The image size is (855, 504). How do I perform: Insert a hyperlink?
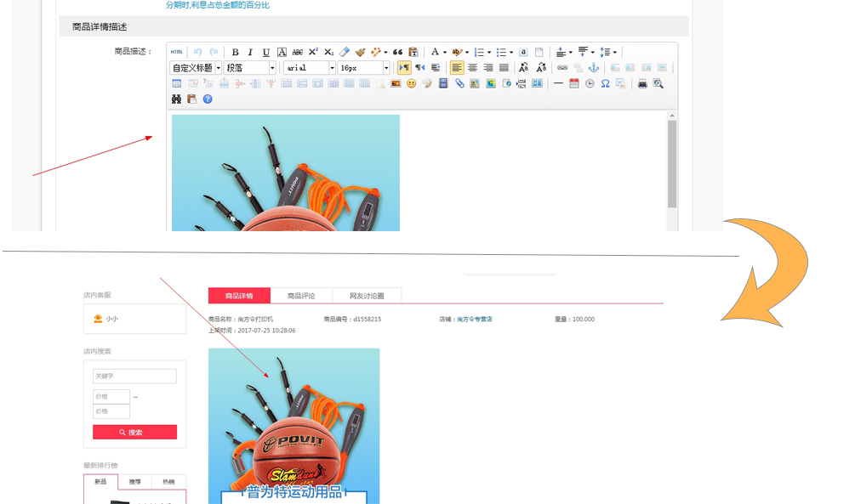[562, 67]
